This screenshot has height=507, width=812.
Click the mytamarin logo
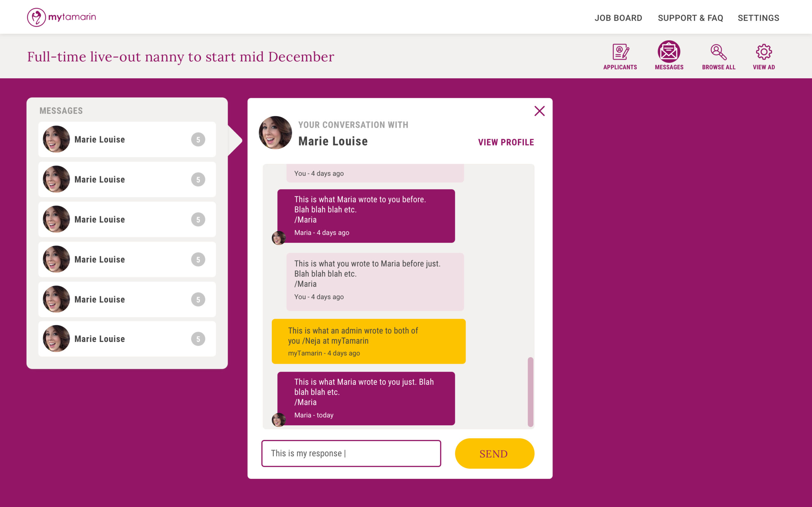point(62,17)
